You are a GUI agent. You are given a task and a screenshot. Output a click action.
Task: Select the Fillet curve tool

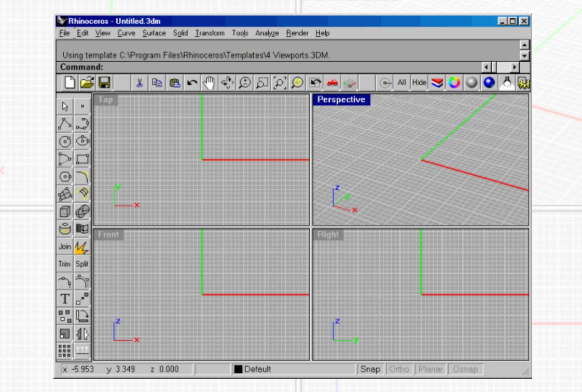click(82, 176)
